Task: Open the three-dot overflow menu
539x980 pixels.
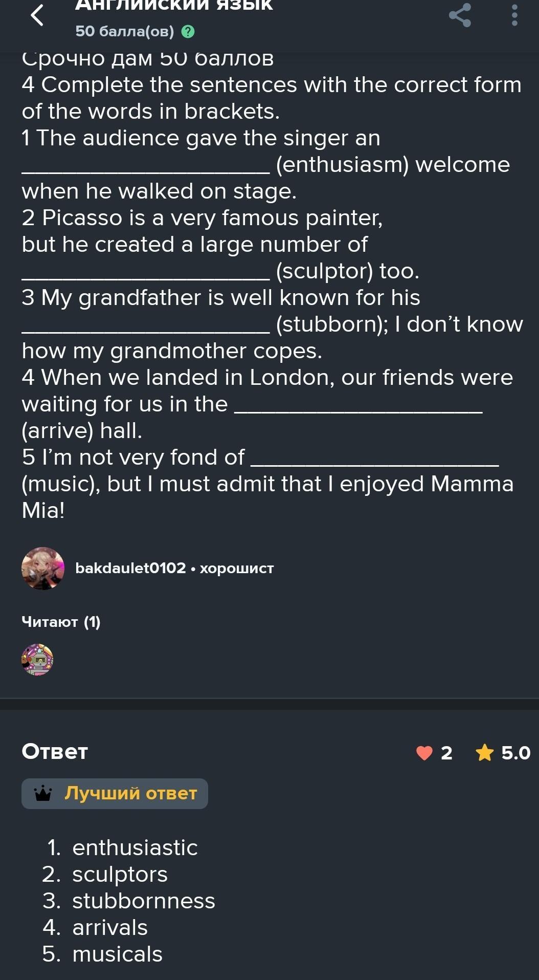Action: coord(514,15)
